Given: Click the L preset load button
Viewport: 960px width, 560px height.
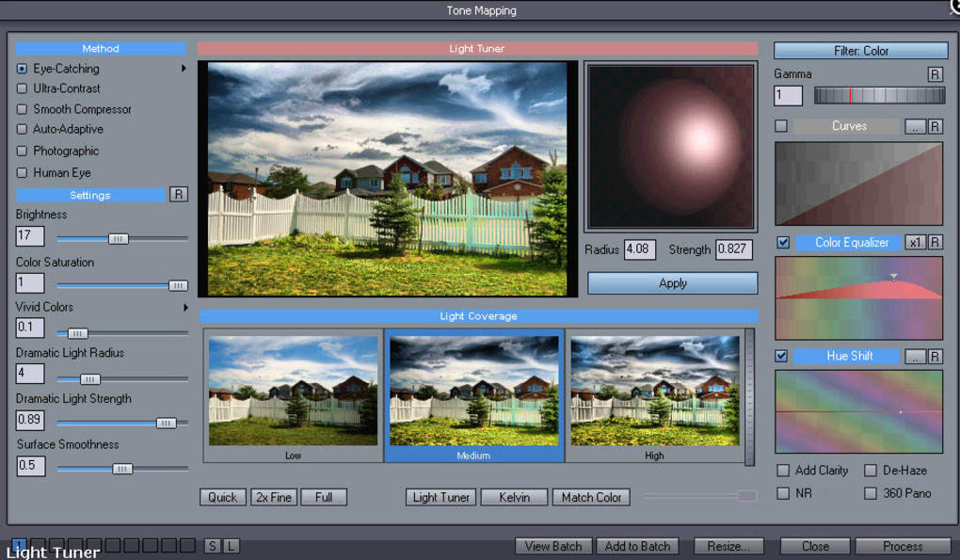Looking at the screenshot, I should 231,546.
